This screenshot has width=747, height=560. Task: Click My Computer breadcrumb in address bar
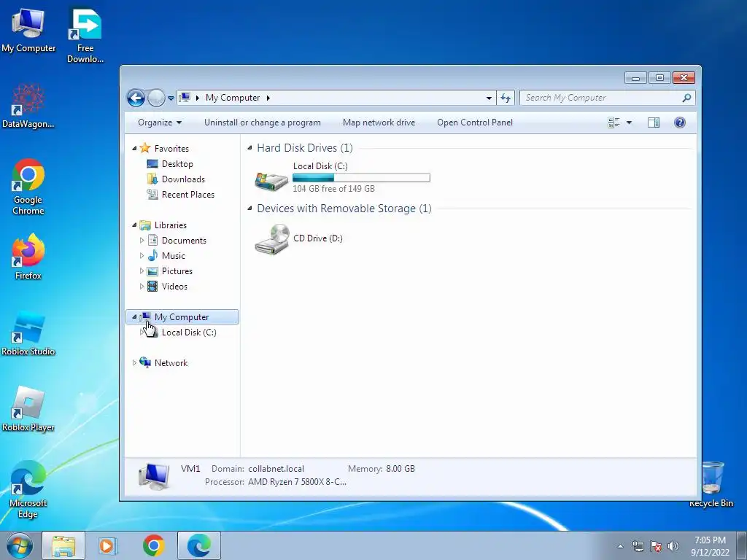coord(233,98)
